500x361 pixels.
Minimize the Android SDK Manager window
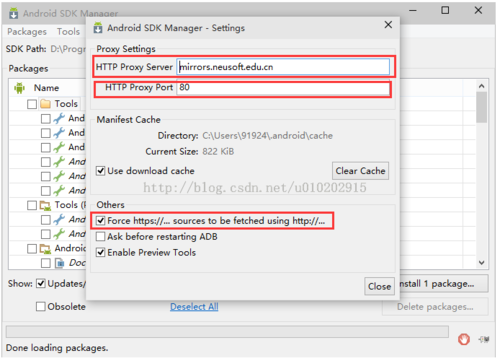pyautogui.click(x=413, y=11)
